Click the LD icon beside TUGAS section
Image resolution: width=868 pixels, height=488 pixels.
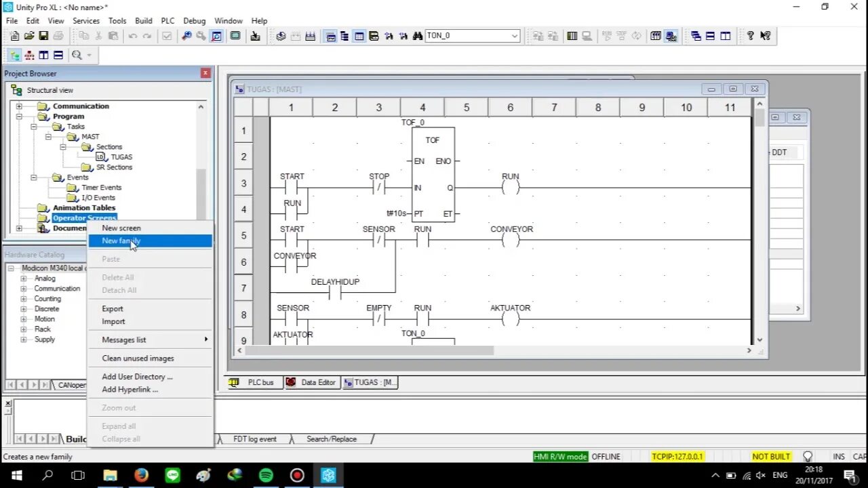coord(100,157)
